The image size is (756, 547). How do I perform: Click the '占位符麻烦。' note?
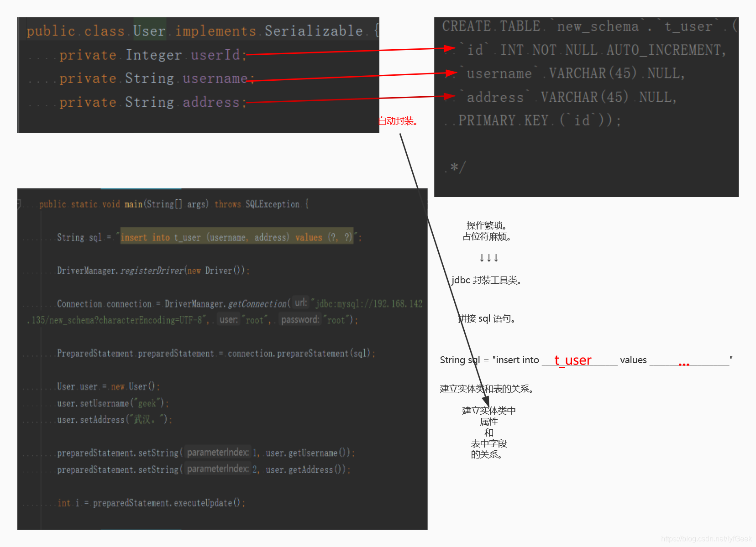tap(487, 236)
